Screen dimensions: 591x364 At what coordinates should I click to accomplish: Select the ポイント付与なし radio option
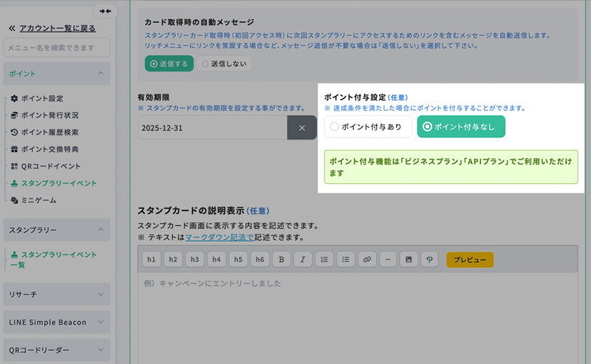461,127
